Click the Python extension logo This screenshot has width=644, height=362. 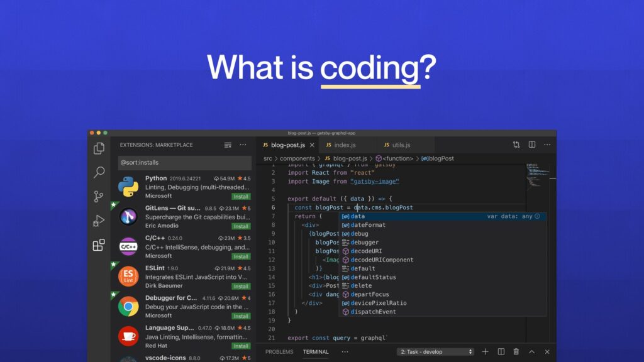[128, 187]
